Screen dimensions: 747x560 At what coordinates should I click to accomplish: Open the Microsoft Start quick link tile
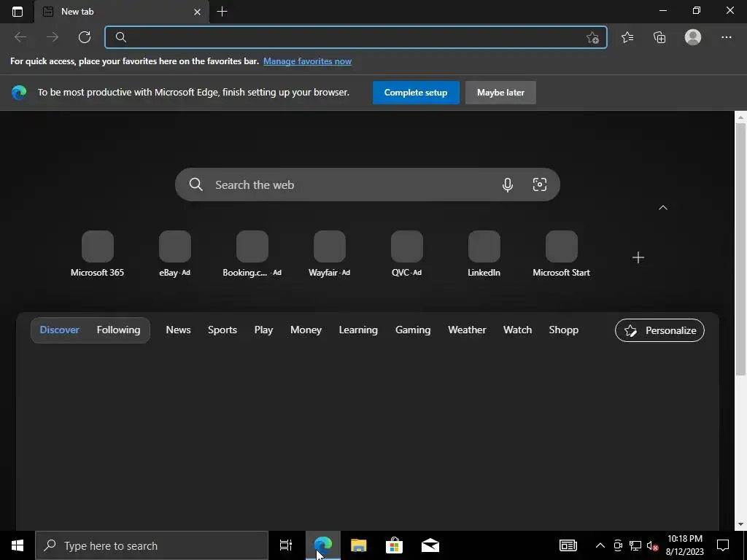[561, 254]
